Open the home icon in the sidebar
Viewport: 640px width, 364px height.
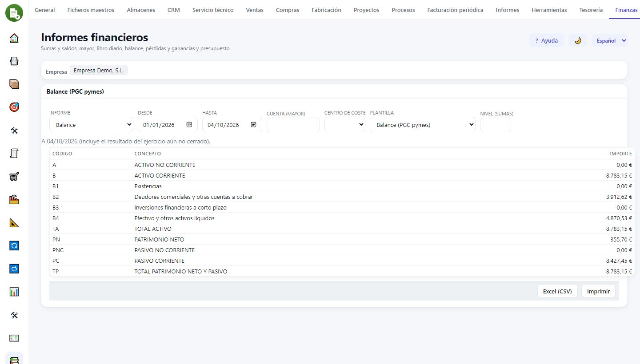coord(14,38)
